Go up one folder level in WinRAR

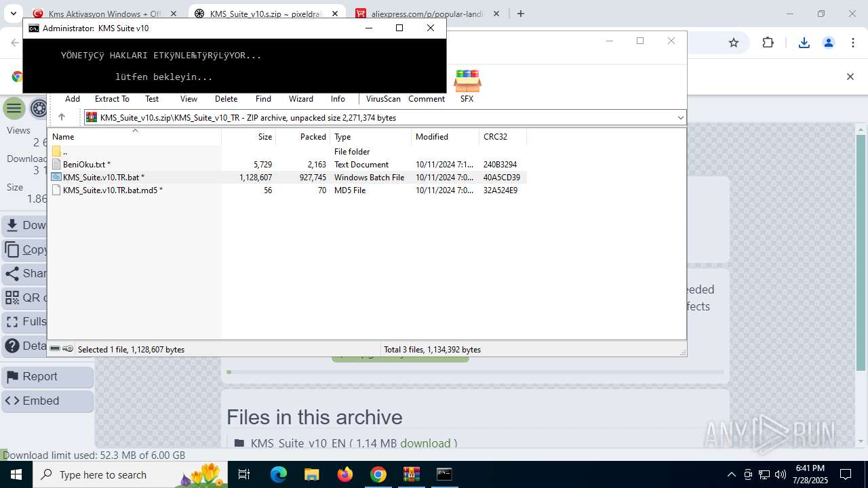(62, 117)
